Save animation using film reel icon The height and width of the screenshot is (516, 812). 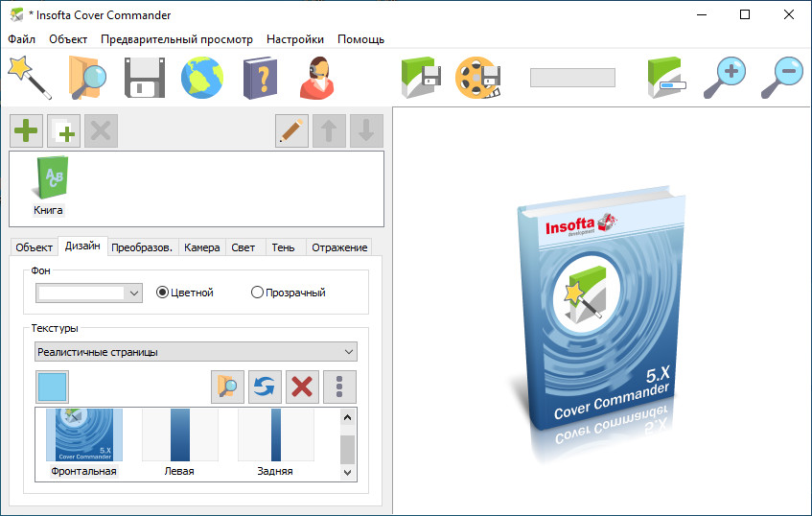tap(477, 78)
